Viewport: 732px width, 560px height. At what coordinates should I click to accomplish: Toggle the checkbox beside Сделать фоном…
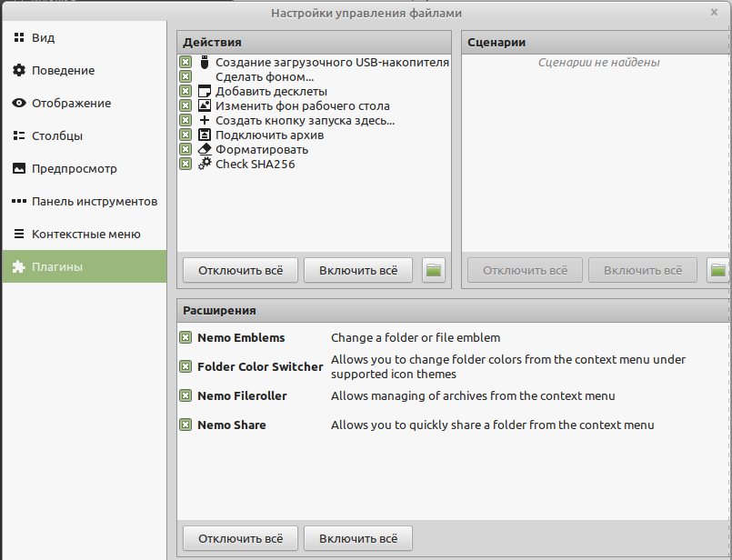coord(186,76)
